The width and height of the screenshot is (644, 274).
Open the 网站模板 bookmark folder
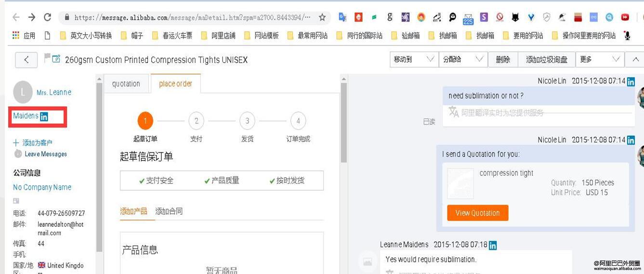point(262,35)
